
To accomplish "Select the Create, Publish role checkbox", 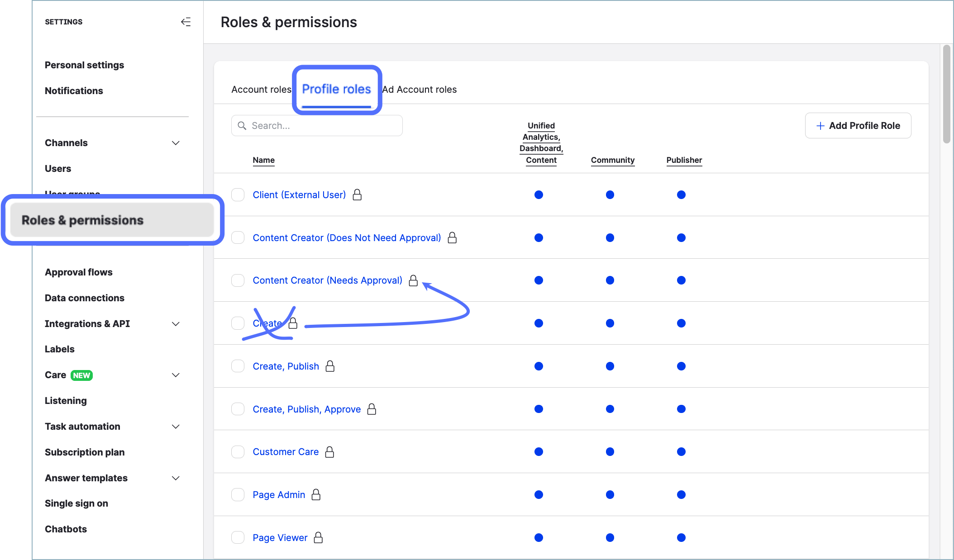I will coord(238,366).
